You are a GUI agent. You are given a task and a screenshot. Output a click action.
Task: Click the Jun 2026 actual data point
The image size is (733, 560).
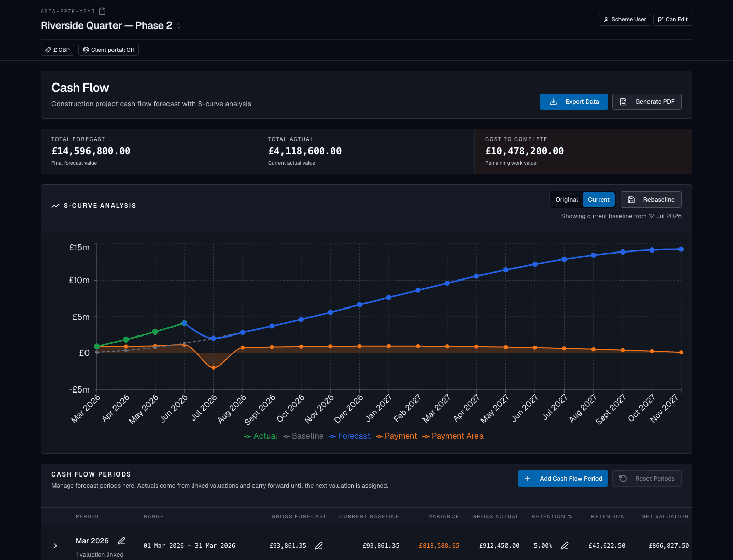coord(184,323)
